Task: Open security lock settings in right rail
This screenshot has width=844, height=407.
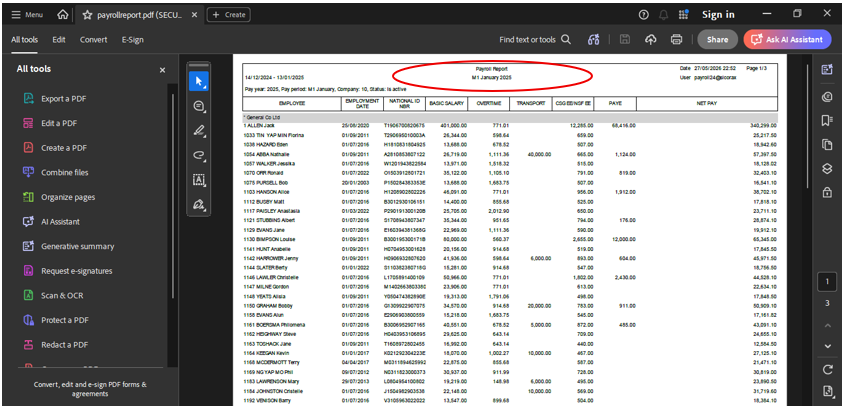Action: tap(827, 192)
